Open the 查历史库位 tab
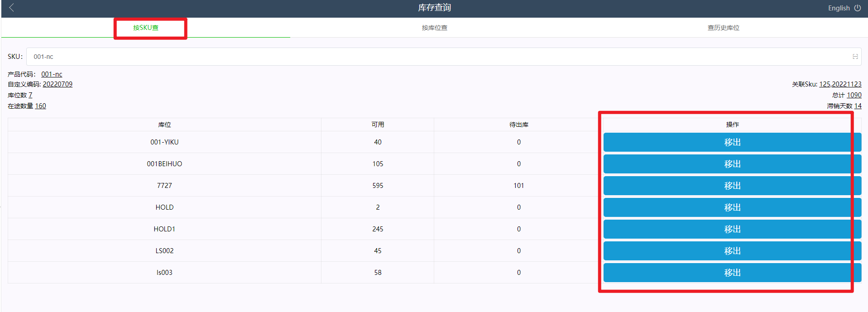The image size is (868, 312). [724, 28]
